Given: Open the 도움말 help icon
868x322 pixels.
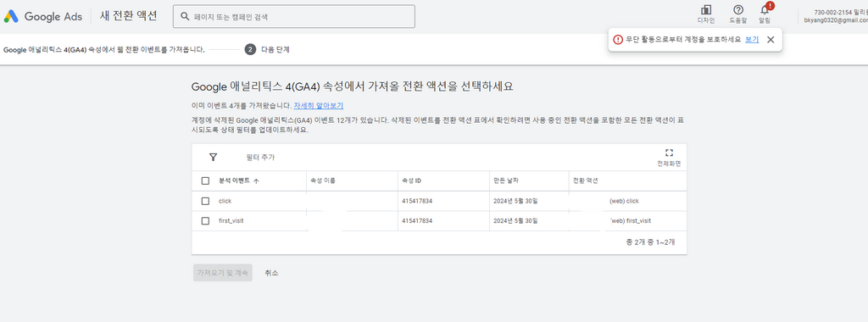Looking at the screenshot, I should click(x=738, y=10).
